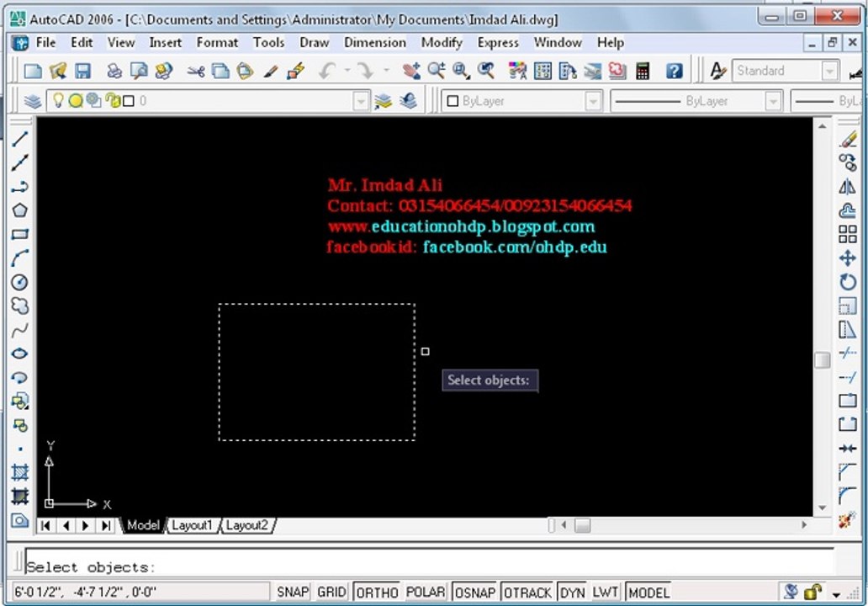Click the Copy Object modify tool

click(848, 162)
